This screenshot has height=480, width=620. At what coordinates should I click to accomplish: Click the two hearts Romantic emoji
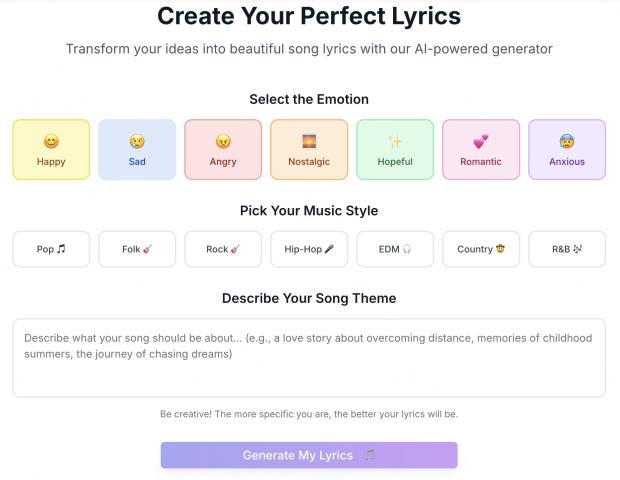tap(481, 142)
